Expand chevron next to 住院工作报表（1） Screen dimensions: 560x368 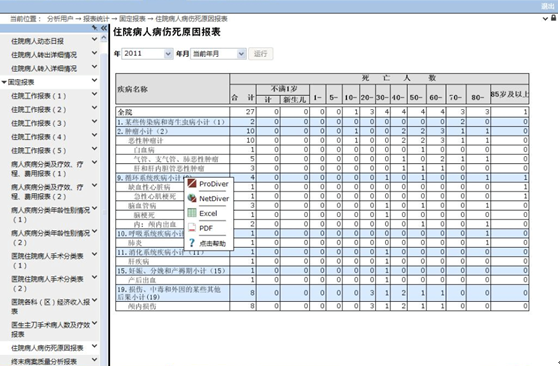pyautogui.click(x=94, y=94)
